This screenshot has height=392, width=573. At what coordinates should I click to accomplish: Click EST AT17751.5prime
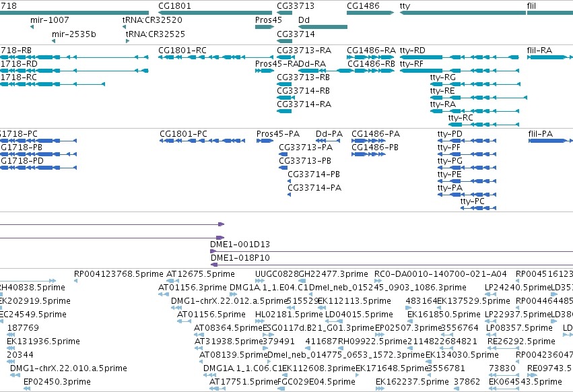pyautogui.click(x=217, y=389)
